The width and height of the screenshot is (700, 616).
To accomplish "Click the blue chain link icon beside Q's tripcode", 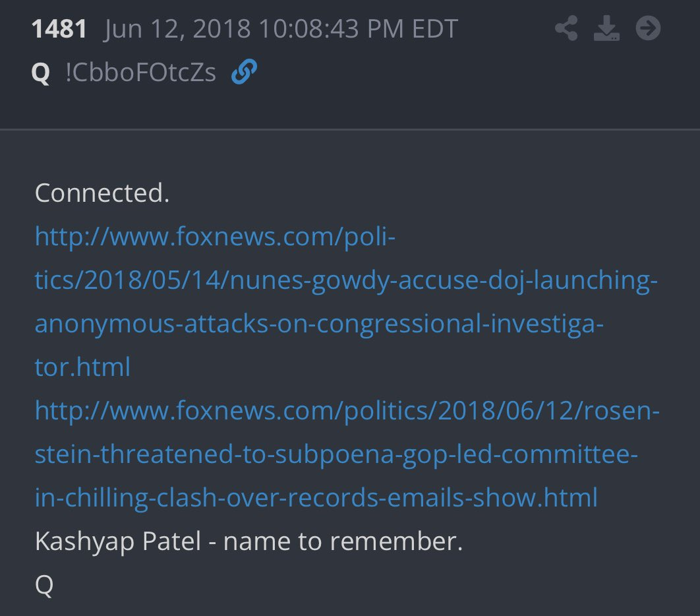I will [x=245, y=73].
